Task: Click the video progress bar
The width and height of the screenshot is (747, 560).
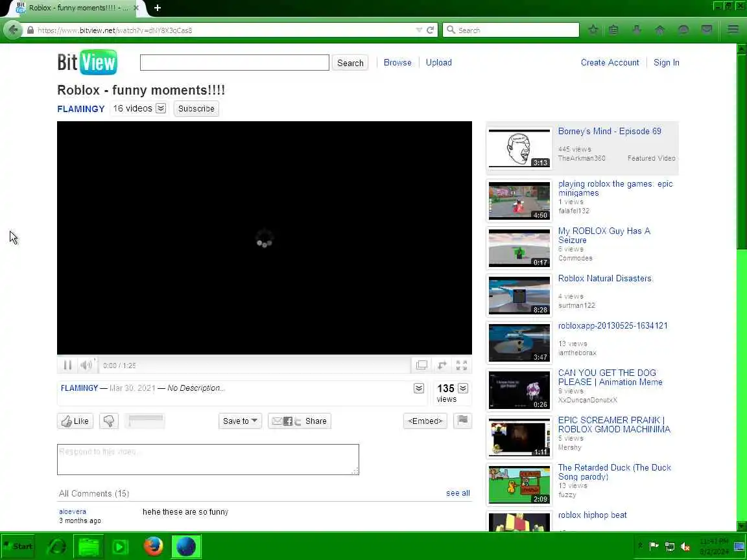Action: point(265,356)
